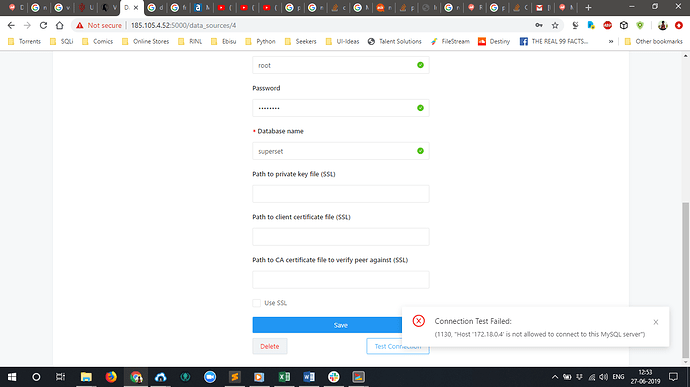Toggle the Use SSL checkbox
The image size is (690, 387).
point(257,303)
